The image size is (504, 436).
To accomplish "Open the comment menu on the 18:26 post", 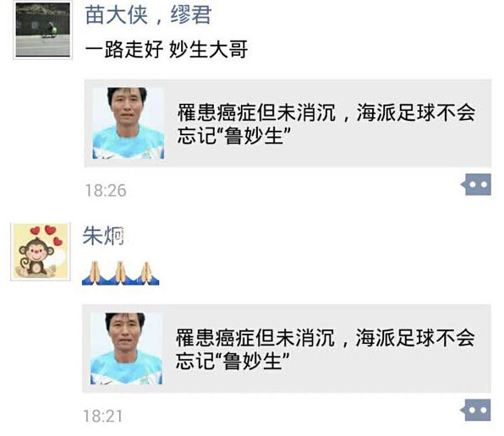I will (x=476, y=184).
